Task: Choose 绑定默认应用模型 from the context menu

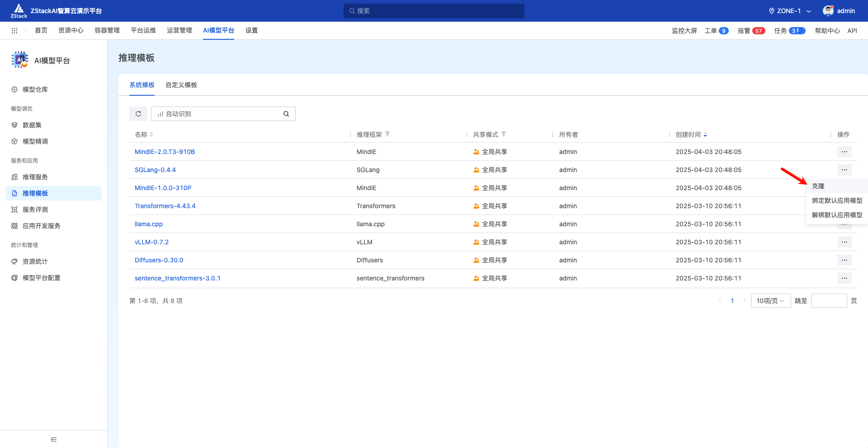Action: tap(837, 201)
